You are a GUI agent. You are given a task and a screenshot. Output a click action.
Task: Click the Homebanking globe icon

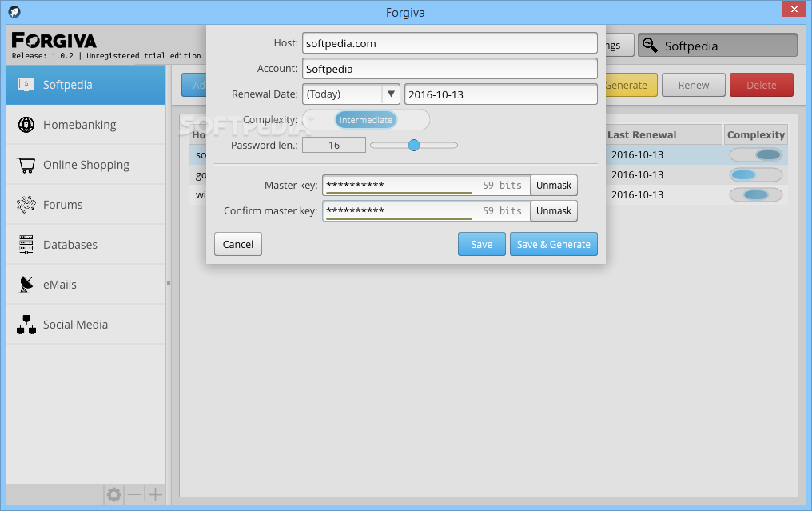click(26, 125)
